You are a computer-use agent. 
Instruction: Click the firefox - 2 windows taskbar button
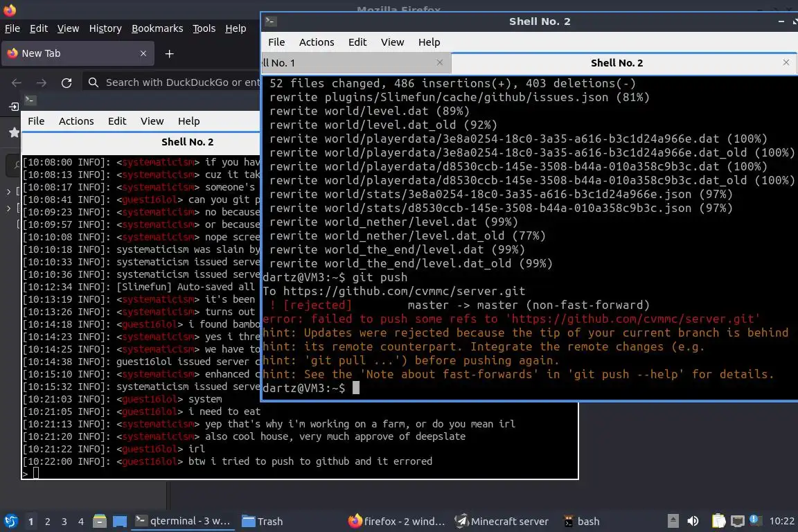pos(396,522)
